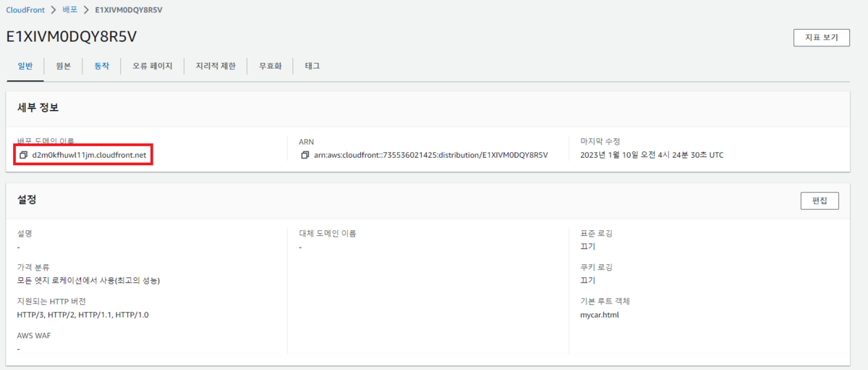Click the ARN value text

[430, 155]
